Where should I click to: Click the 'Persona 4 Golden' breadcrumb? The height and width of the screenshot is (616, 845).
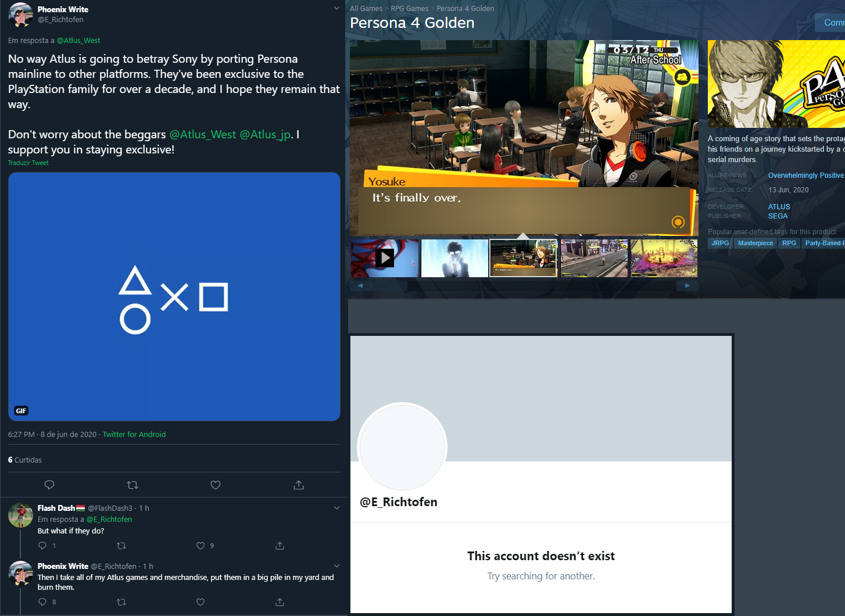[x=466, y=9]
